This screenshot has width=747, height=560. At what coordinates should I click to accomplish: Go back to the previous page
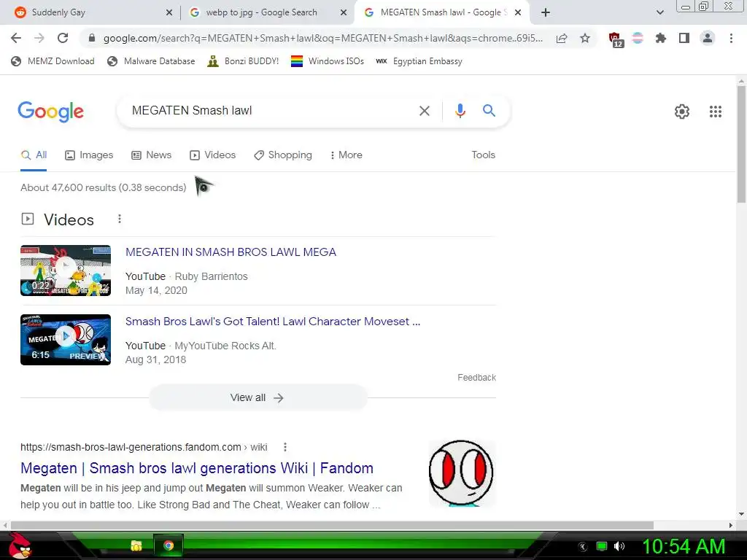pos(16,38)
